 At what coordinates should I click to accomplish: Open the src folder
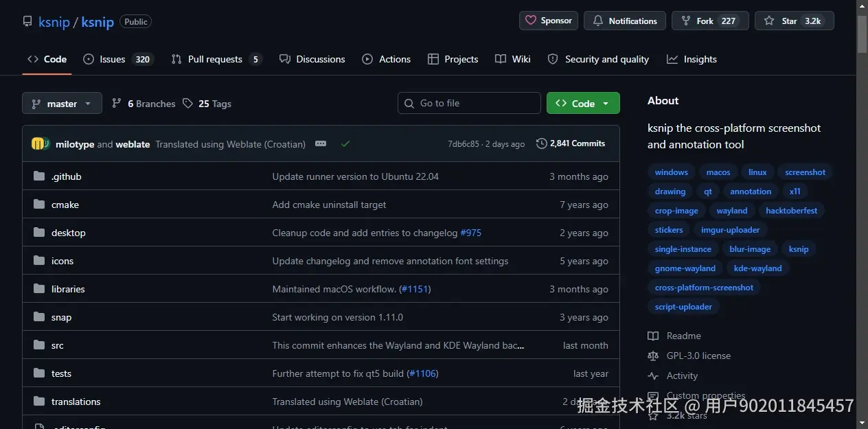point(58,345)
